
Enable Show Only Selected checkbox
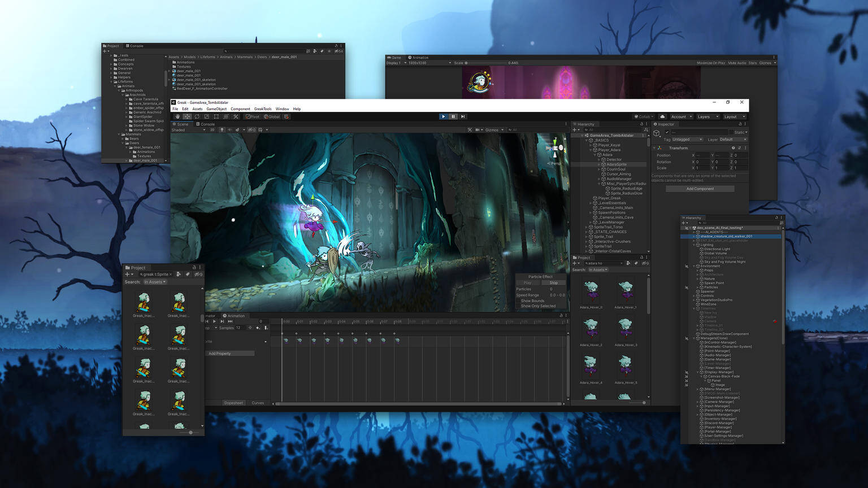tap(518, 306)
